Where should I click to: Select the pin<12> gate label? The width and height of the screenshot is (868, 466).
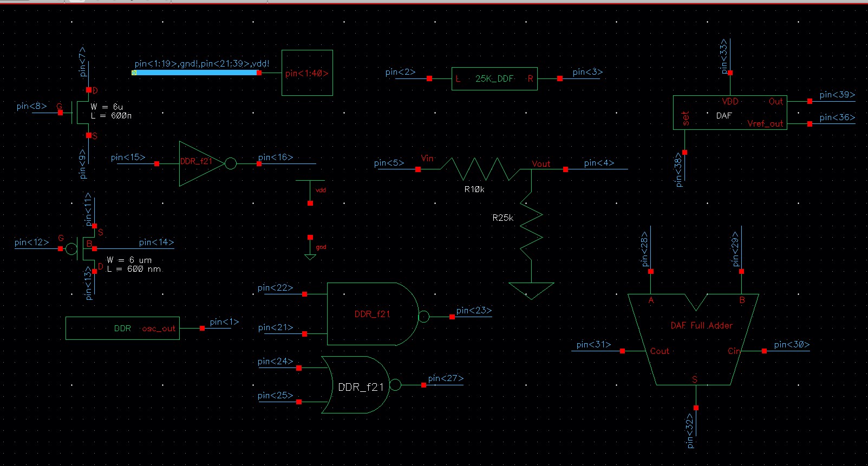pyautogui.click(x=31, y=242)
